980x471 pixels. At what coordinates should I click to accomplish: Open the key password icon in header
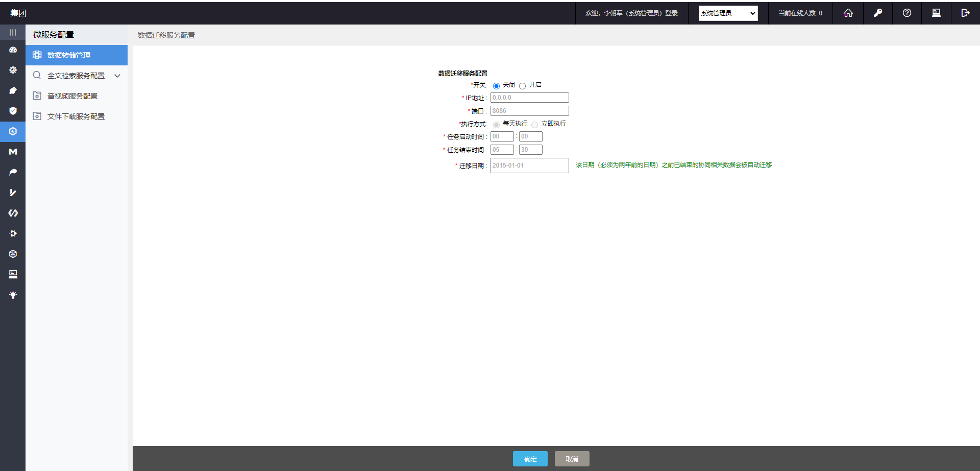[878, 13]
